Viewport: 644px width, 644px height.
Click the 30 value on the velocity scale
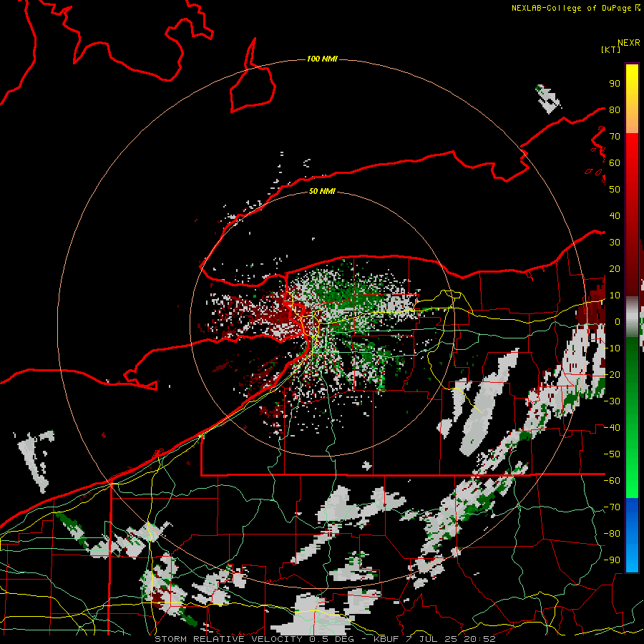(x=615, y=243)
